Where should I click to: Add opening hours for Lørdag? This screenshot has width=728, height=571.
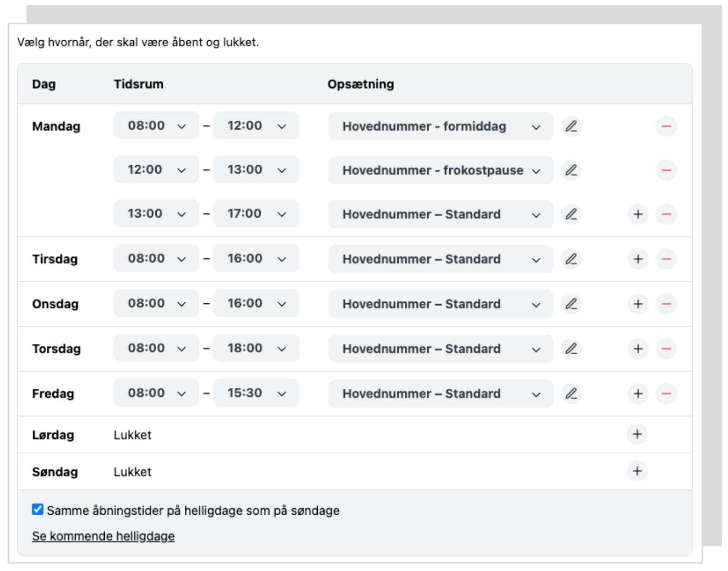(x=637, y=434)
